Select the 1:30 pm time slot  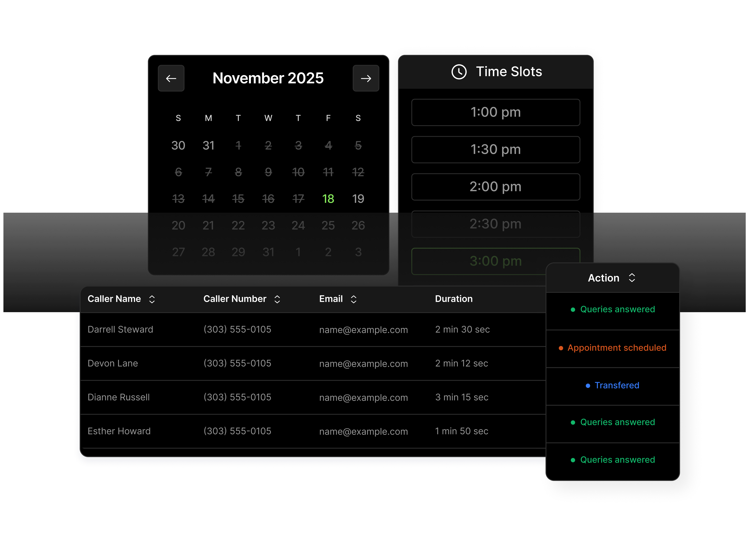coord(495,149)
